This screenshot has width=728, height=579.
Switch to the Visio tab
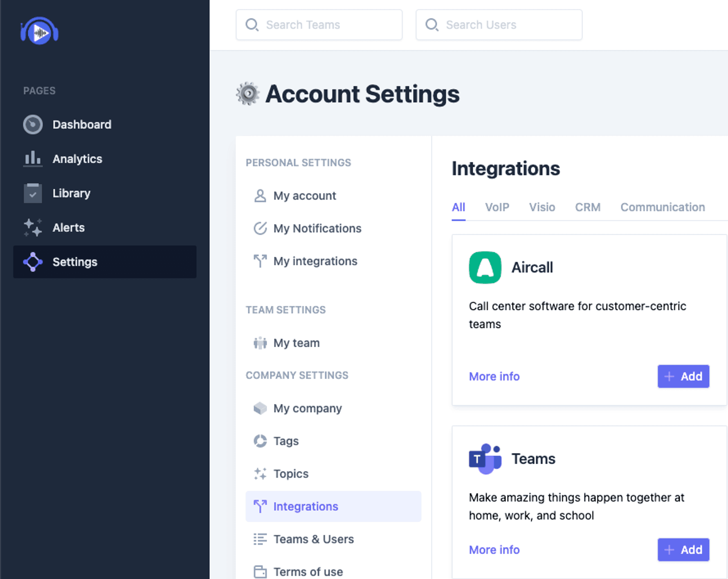tap(542, 207)
